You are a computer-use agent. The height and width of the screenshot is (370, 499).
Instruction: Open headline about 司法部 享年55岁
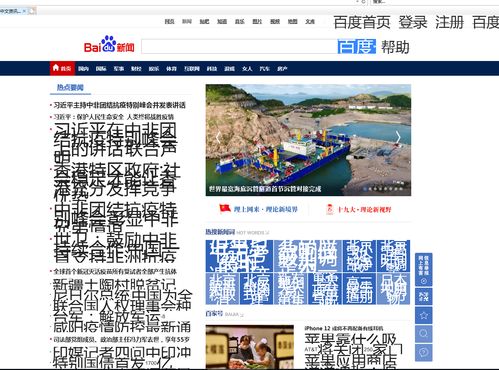point(122,340)
